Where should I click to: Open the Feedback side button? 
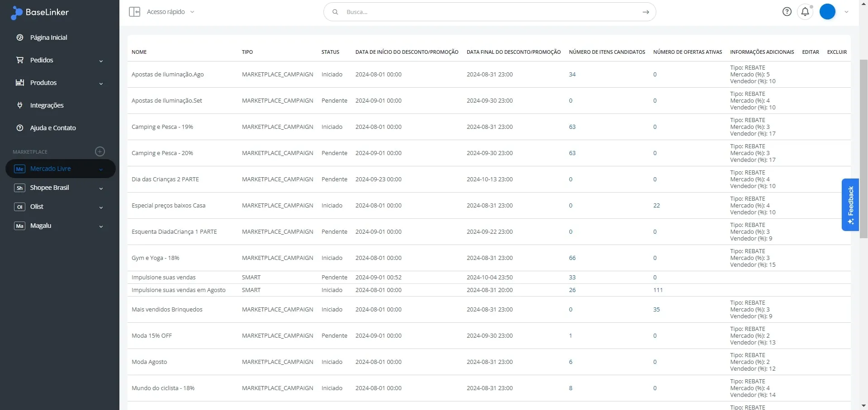pyautogui.click(x=850, y=205)
